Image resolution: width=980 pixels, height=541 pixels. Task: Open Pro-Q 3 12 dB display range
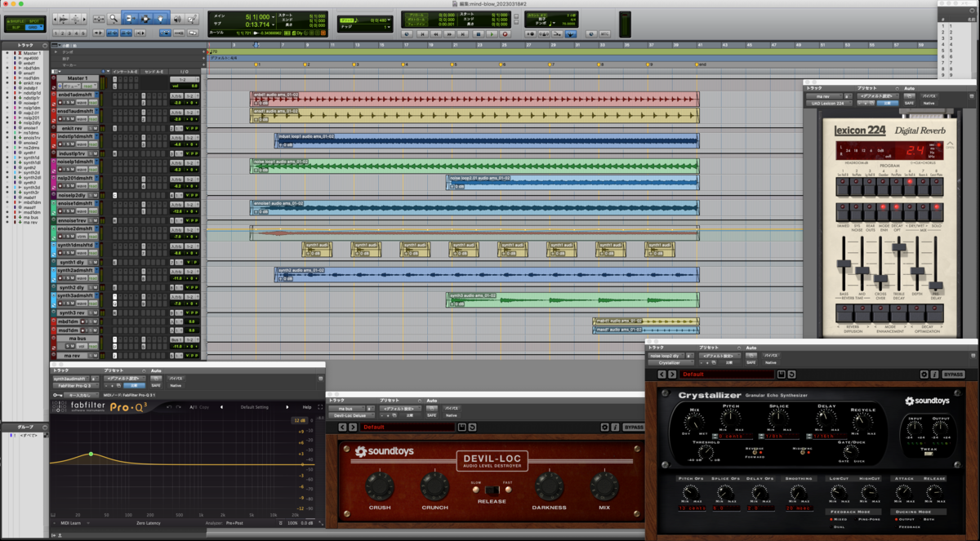click(299, 420)
